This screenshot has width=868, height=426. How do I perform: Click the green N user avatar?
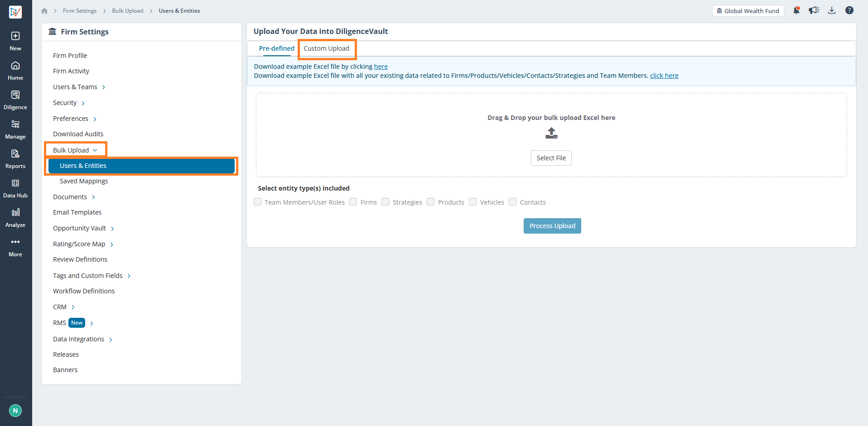pos(15,411)
